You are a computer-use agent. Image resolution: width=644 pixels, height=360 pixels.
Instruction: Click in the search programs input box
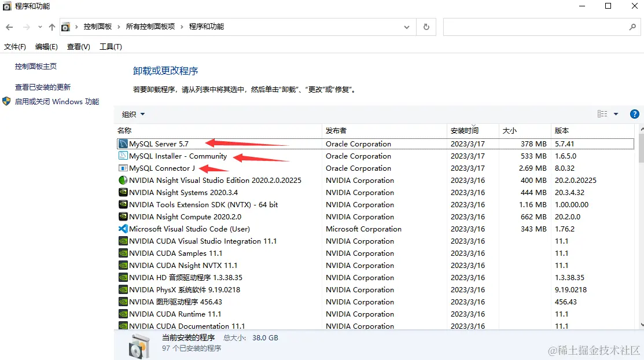click(536, 27)
